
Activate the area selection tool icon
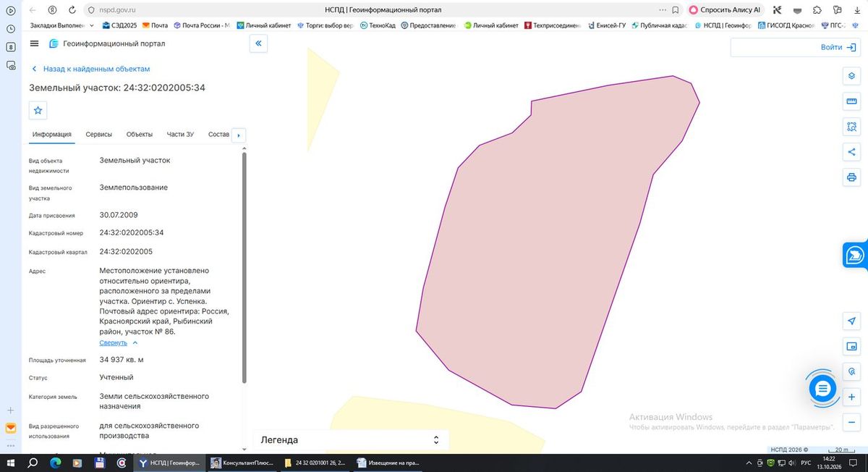coord(851,127)
